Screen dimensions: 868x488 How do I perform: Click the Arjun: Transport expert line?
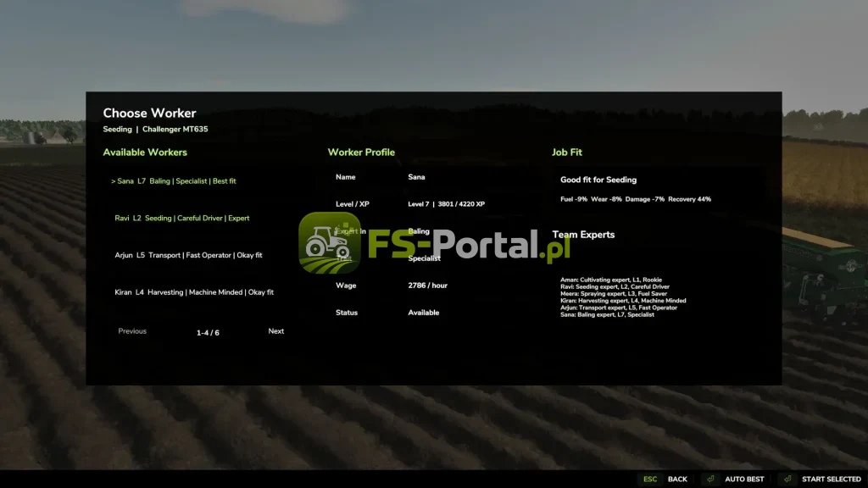pos(619,308)
